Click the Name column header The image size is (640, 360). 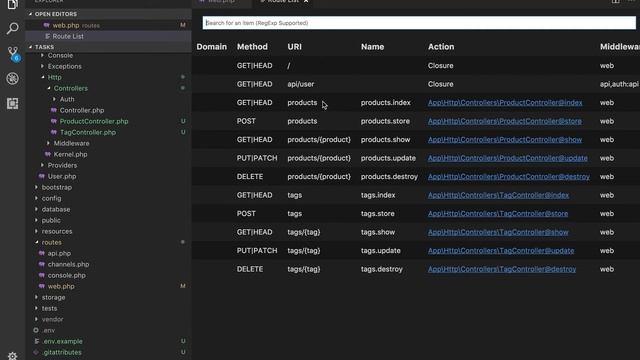tap(372, 47)
